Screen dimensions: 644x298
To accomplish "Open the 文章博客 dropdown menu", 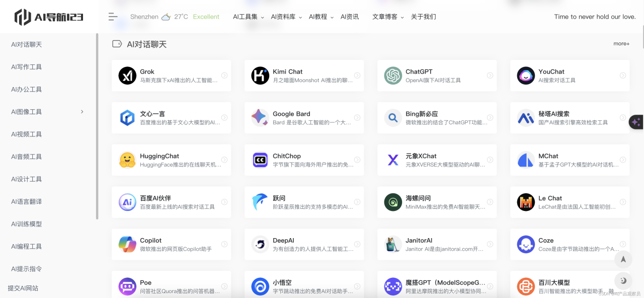I will pos(388,17).
